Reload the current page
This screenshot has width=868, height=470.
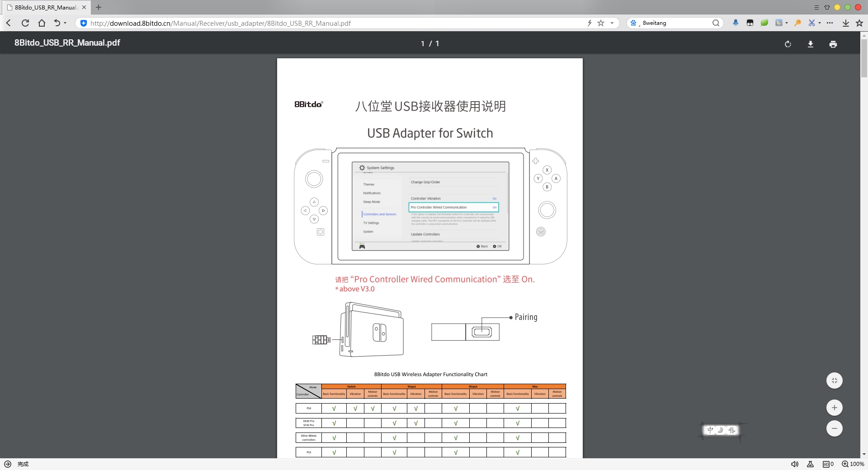click(x=25, y=23)
